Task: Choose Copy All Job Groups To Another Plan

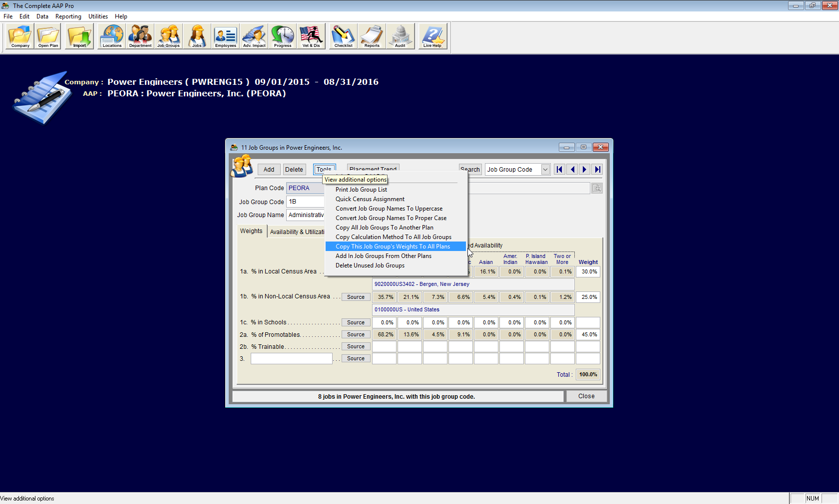Action: tap(396, 228)
